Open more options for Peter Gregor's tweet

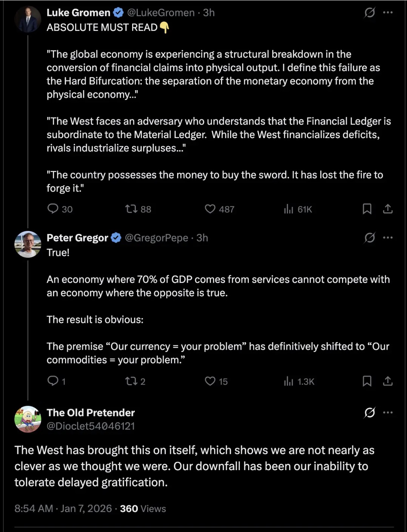tap(388, 238)
